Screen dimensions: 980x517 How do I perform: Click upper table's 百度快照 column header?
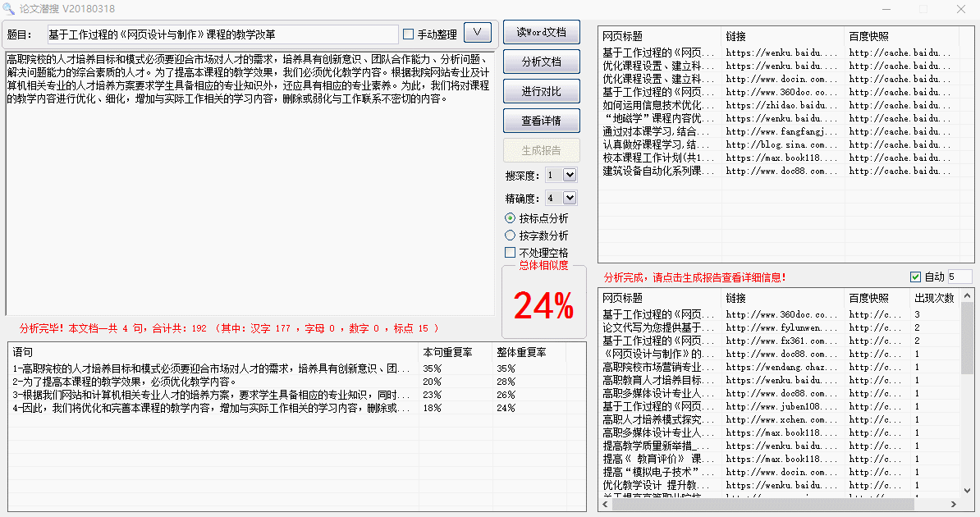[902, 36]
